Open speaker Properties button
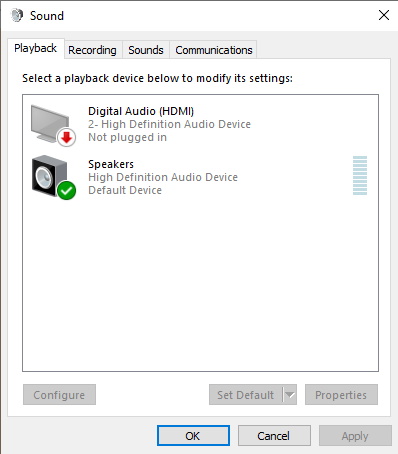The height and width of the screenshot is (454, 398). (x=341, y=395)
